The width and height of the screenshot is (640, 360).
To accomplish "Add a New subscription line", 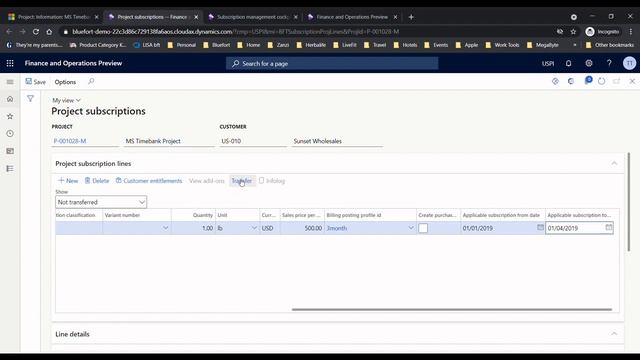I will 68,181.
